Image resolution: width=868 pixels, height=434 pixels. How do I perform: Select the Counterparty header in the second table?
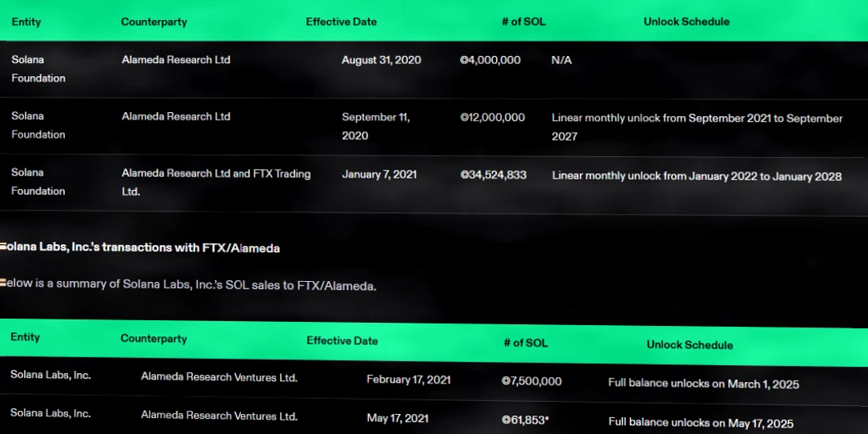154,339
